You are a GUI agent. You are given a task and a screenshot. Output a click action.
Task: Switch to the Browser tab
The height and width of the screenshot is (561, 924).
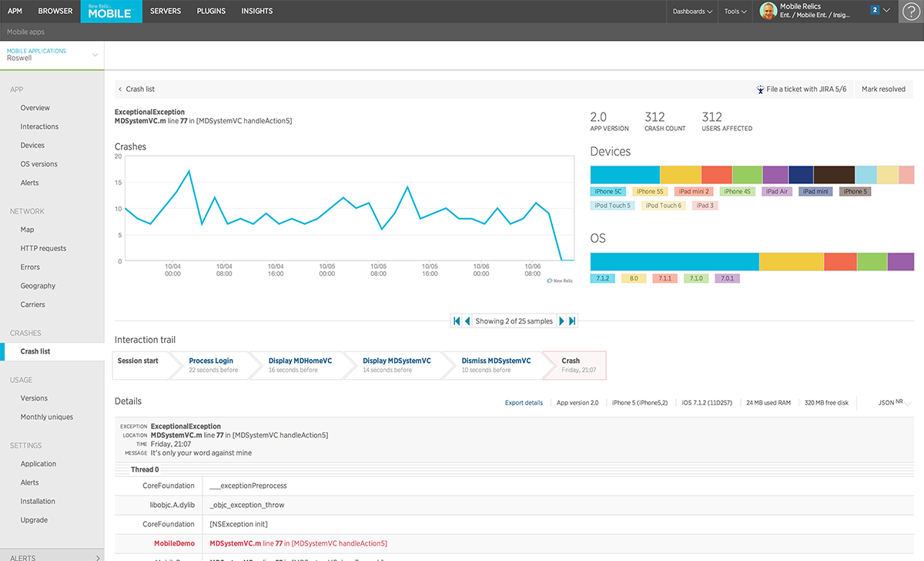tap(55, 11)
